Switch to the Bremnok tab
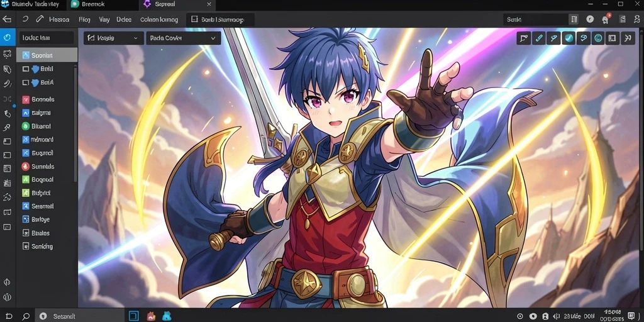This screenshot has height=322, width=644. 101,4
